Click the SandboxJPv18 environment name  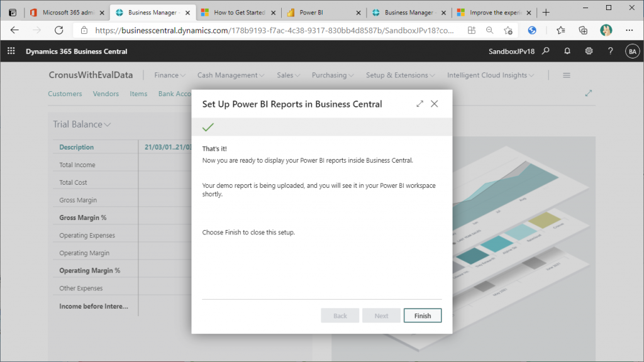(511, 52)
